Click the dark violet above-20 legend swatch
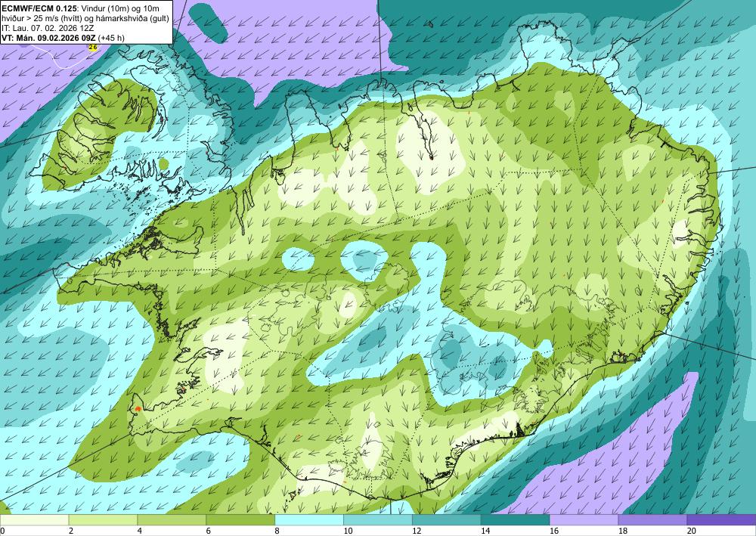The height and width of the screenshot is (536, 756). click(x=721, y=519)
